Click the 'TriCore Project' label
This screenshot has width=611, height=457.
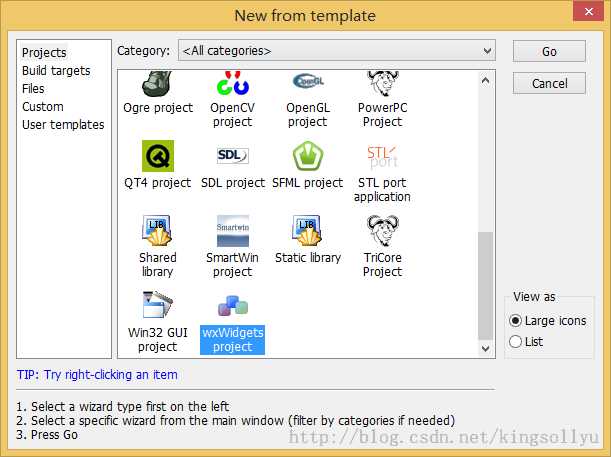click(383, 265)
